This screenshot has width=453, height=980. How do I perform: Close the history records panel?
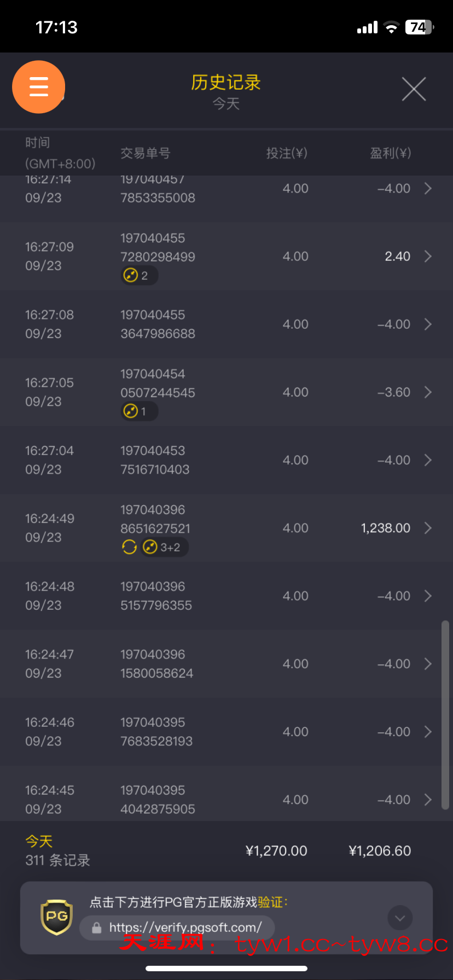pyautogui.click(x=414, y=89)
